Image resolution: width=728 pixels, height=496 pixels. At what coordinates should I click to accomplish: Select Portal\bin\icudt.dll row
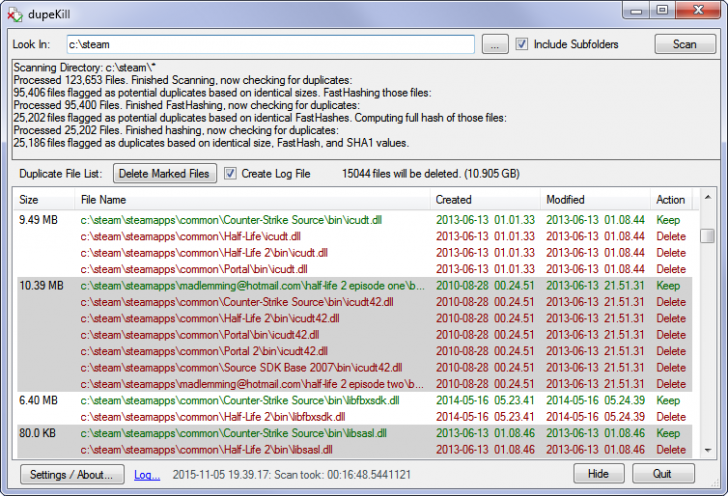coord(355,269)
